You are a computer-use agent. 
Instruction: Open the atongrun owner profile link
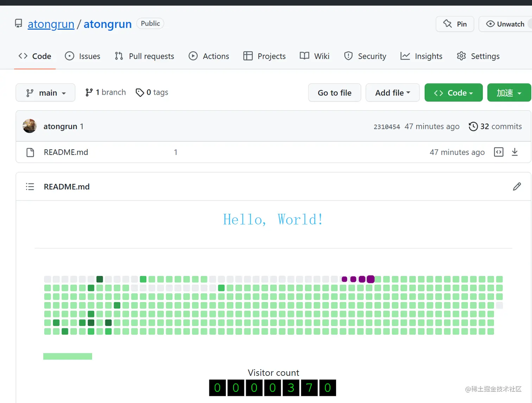point(51,24)
